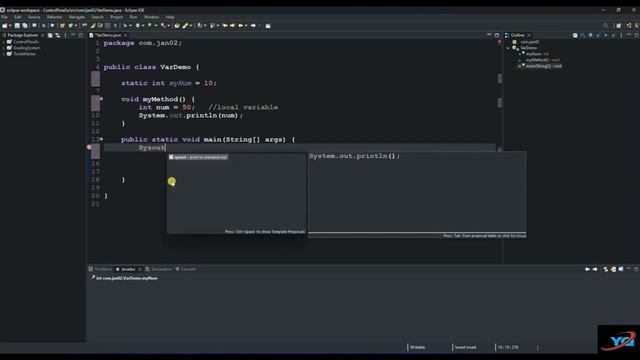The width and height of the screenshot is (640, 360).
Task: Toggle Pin Editor toolbar button
Action: [268, 25]
